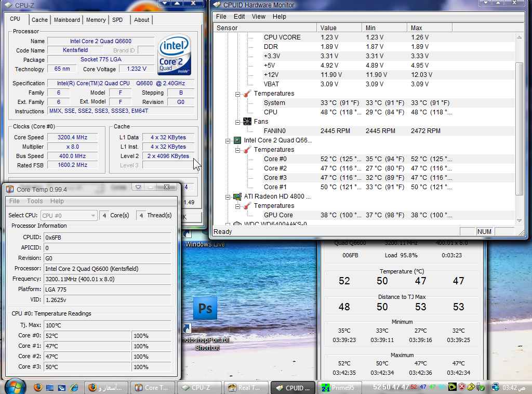
Task: Switch to Prime95 taskbar button
Action: coord(339,388)
